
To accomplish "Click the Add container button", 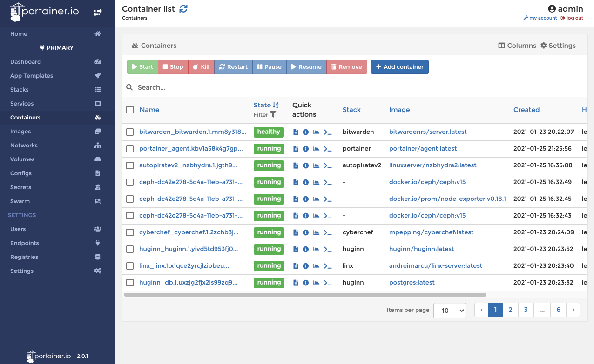I will pos(399,67).
